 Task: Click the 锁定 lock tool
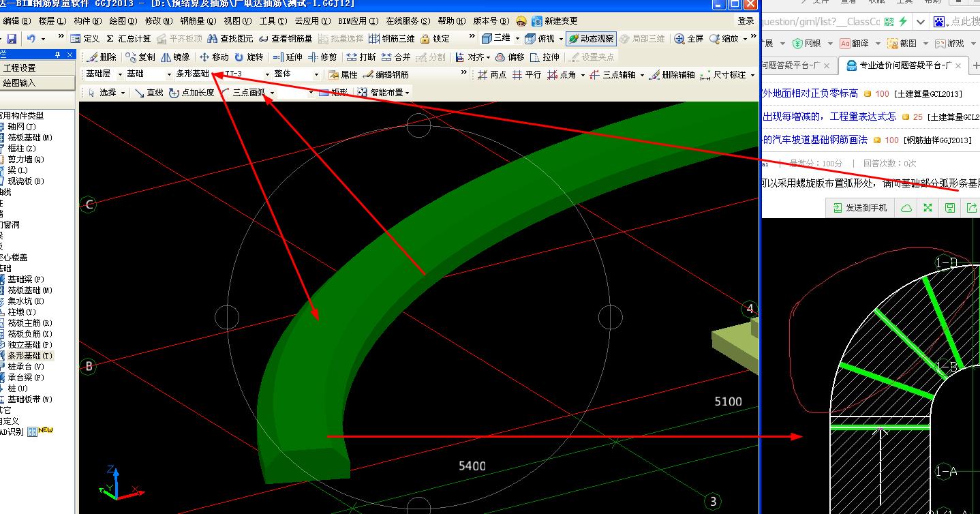(435, 39)
